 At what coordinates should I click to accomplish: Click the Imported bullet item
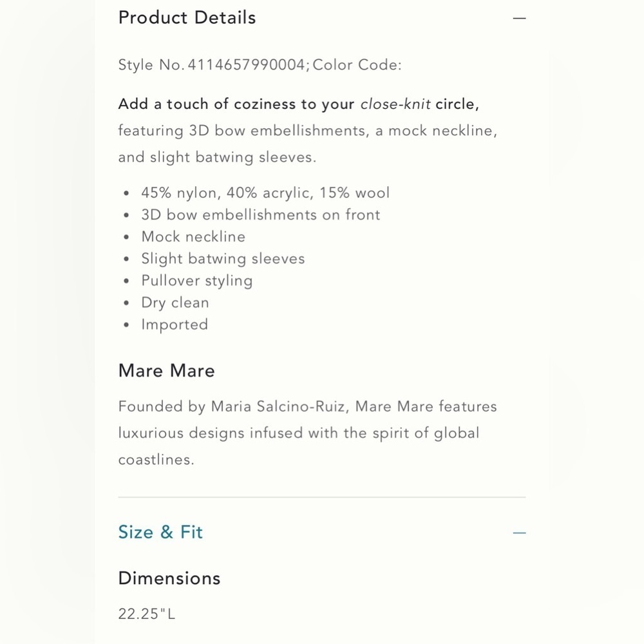(175, 325)
